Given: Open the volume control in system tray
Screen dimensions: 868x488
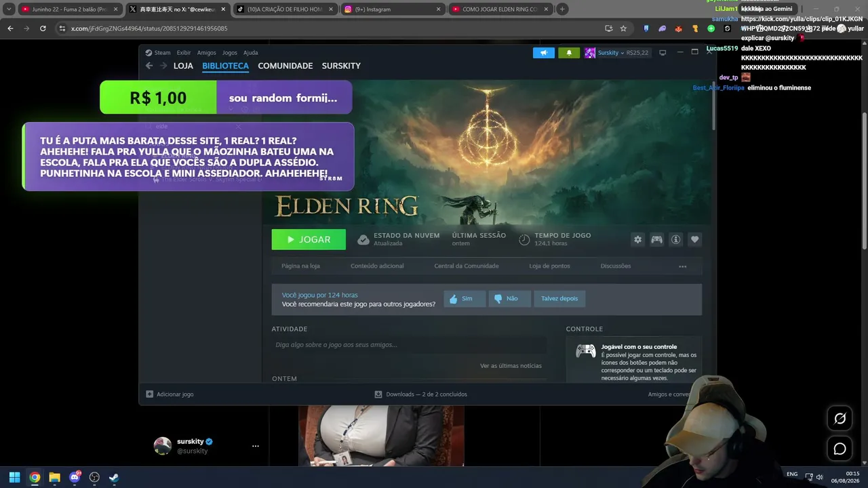Looking at the screenshot, I should coord(819,477).
